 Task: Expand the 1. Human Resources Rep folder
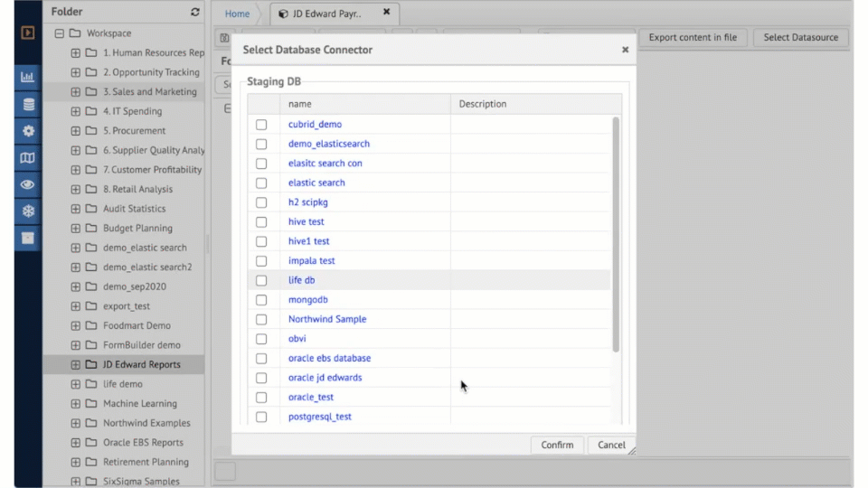(x=75, y=52)
